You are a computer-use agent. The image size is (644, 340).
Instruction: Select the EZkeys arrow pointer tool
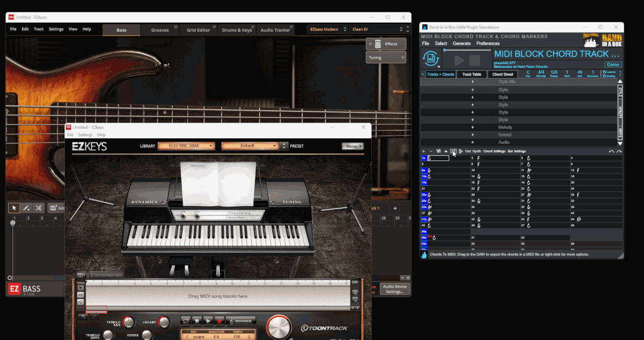(x=80, y=288)
